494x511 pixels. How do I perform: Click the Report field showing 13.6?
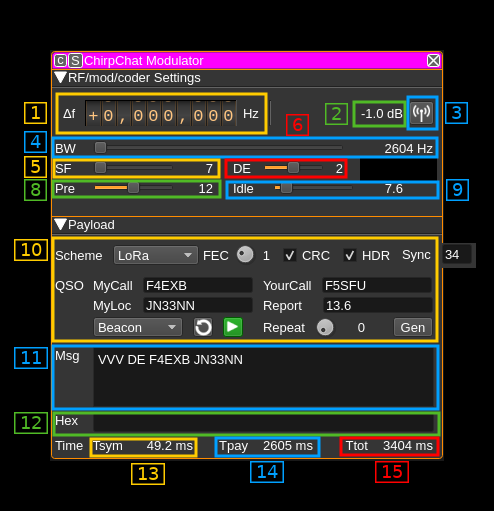(377, 306)
